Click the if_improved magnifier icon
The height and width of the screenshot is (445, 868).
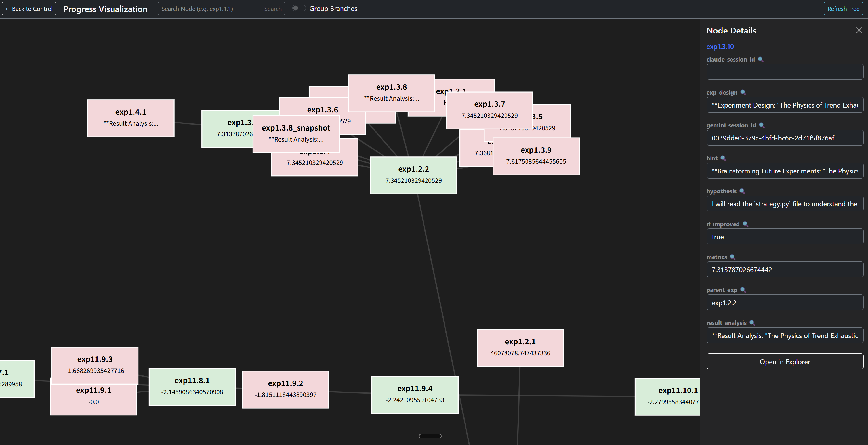pos(745,224)
